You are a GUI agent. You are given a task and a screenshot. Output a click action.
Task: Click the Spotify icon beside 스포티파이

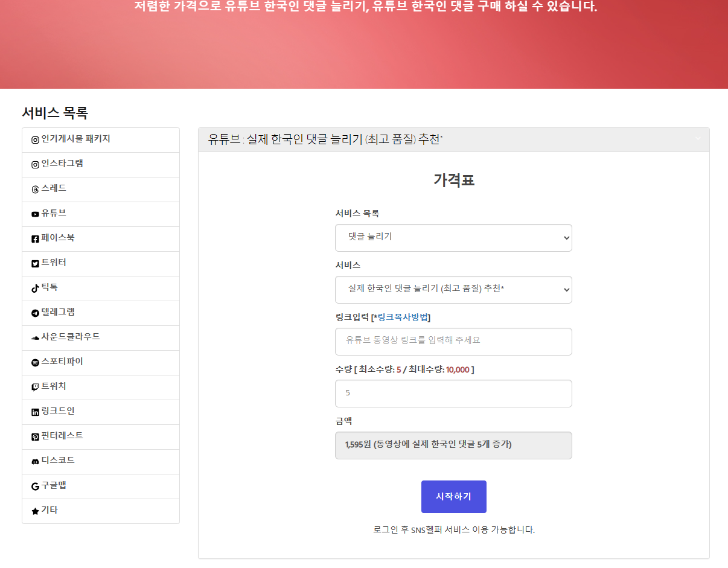point(35,362)
